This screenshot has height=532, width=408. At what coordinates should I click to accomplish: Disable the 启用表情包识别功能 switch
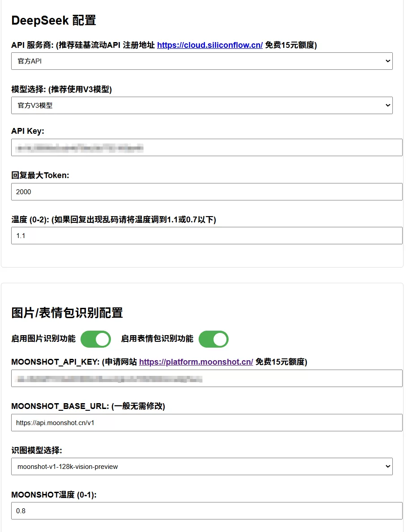[x=213, y=339]
